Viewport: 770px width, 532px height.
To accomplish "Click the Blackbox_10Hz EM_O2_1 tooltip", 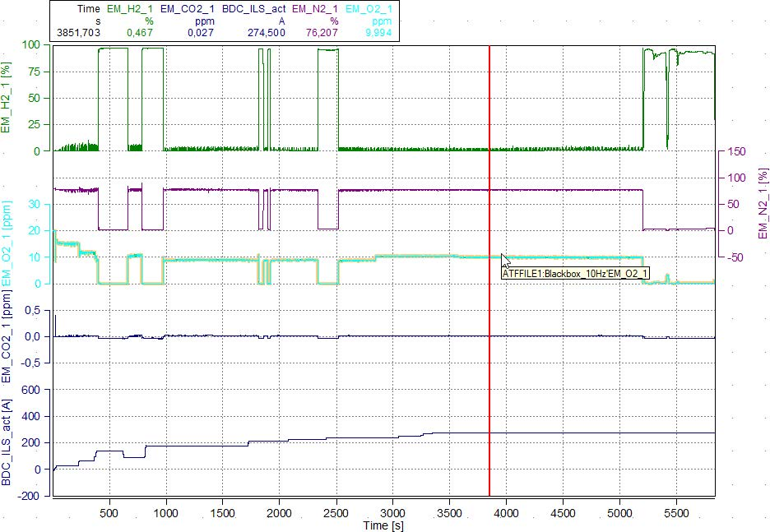I will click(x=576, y=273).
